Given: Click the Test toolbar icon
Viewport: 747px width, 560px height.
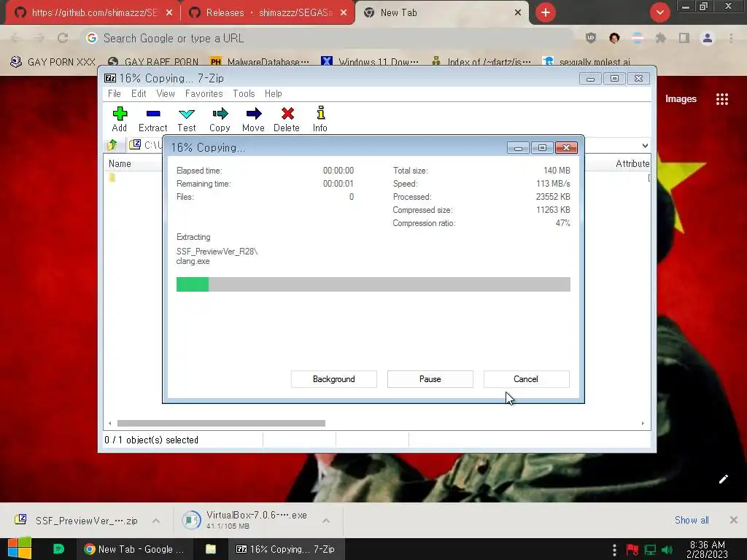Looking at the screenshot, I should (187, 119).
